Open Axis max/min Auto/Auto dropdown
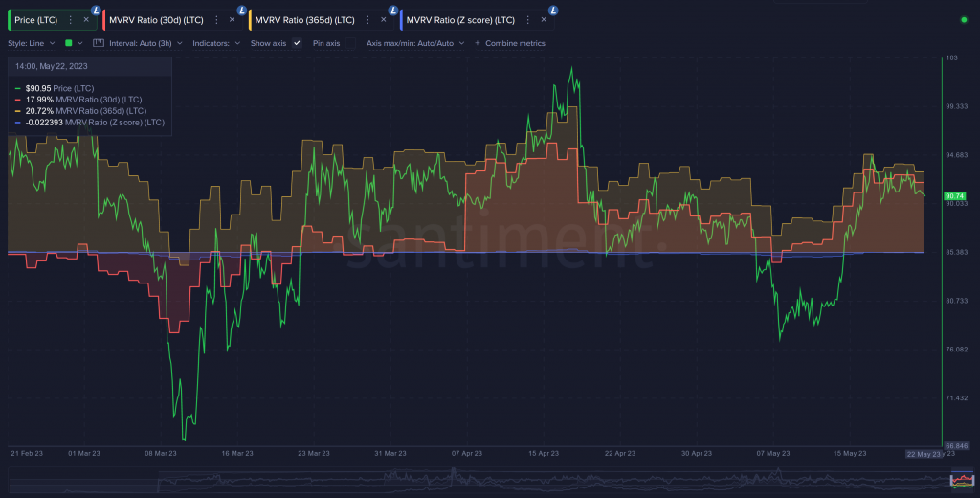The image size is (980, 498). coord(413,43)
